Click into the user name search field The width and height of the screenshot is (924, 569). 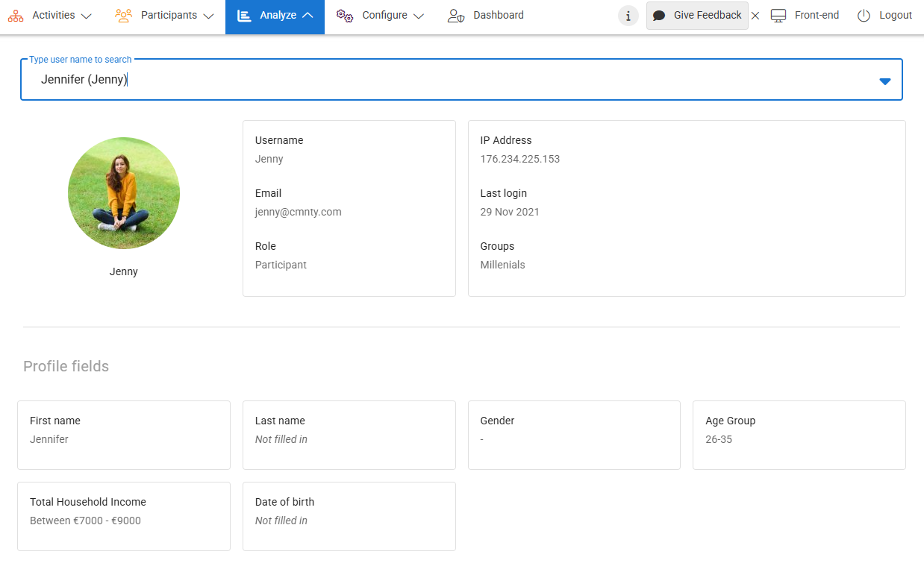[448, 80]
